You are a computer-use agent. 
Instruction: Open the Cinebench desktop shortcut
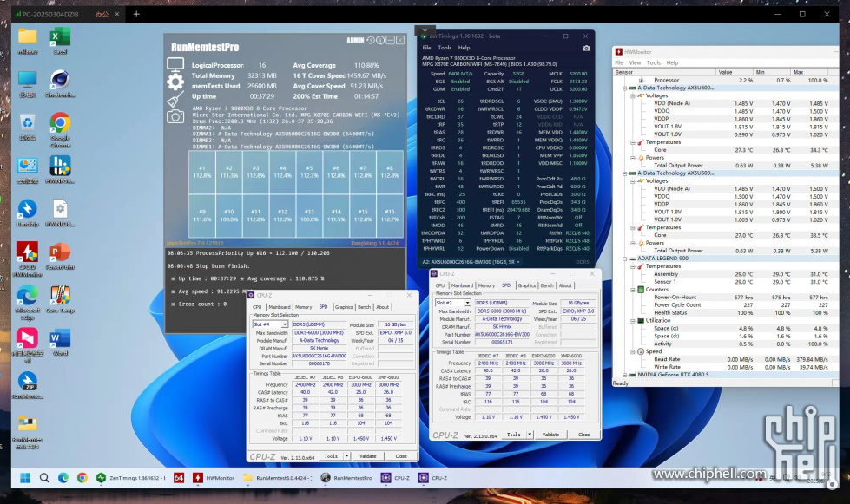(60, 84)
